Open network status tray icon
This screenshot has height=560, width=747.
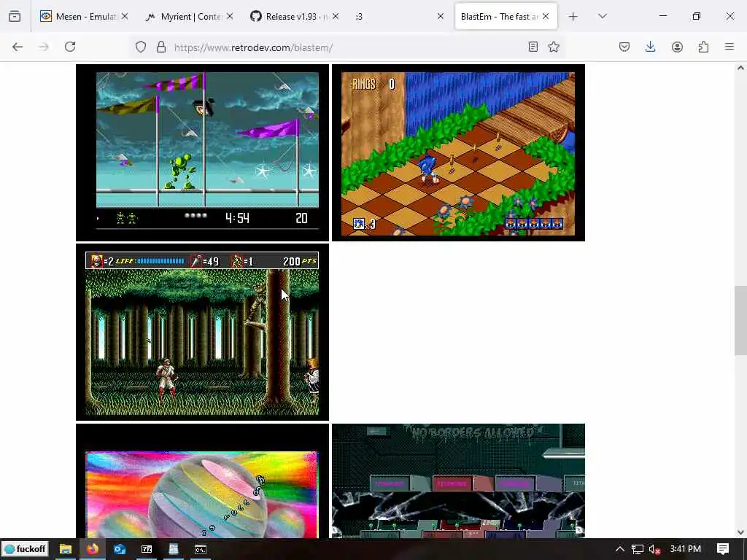tap(638, 549)
